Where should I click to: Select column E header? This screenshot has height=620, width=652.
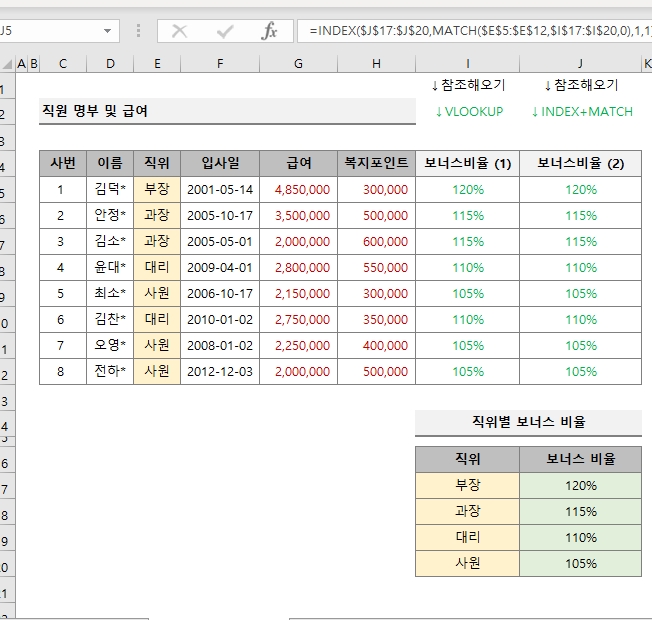[157, 64]
